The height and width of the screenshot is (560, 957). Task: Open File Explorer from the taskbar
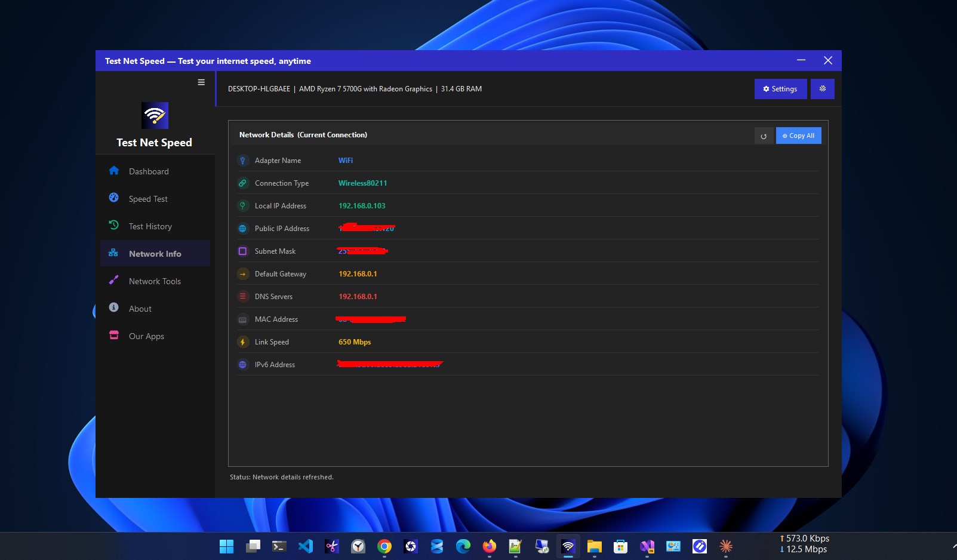click(x=595, y=546)
